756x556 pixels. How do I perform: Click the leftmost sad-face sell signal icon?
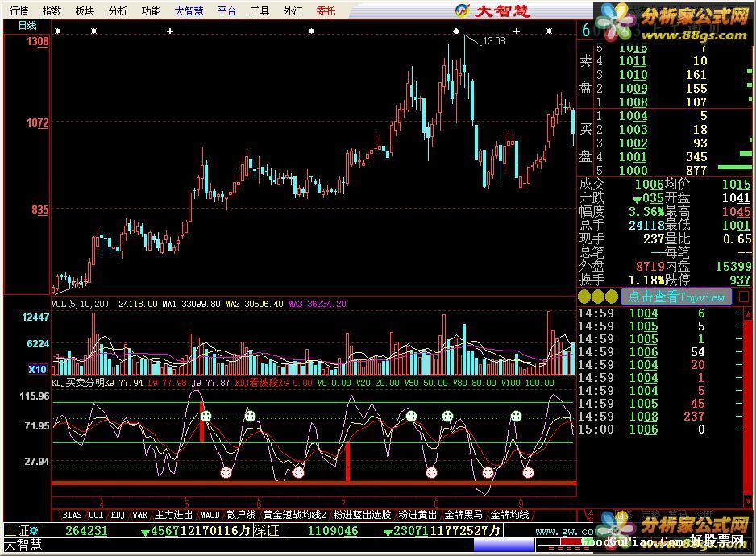[x=206, y=416]
